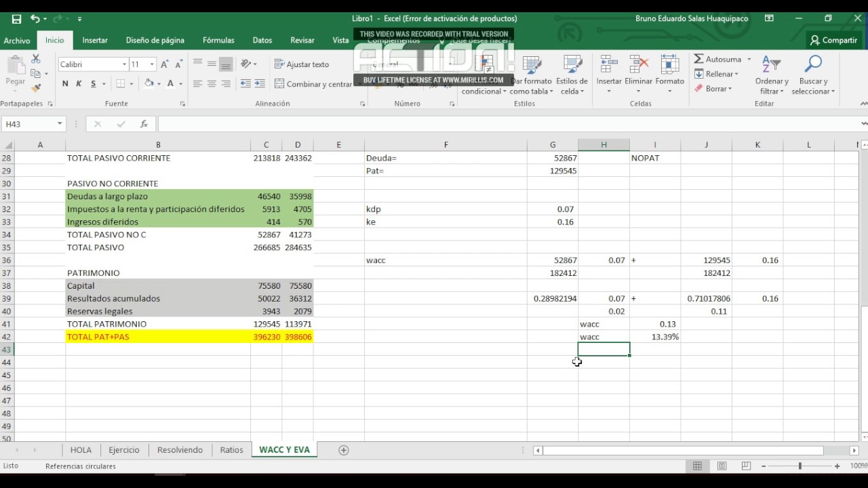The image size is (868, 488).
Task: Expand the Name Box dropdown arrow
Action: tap(60, 123)
